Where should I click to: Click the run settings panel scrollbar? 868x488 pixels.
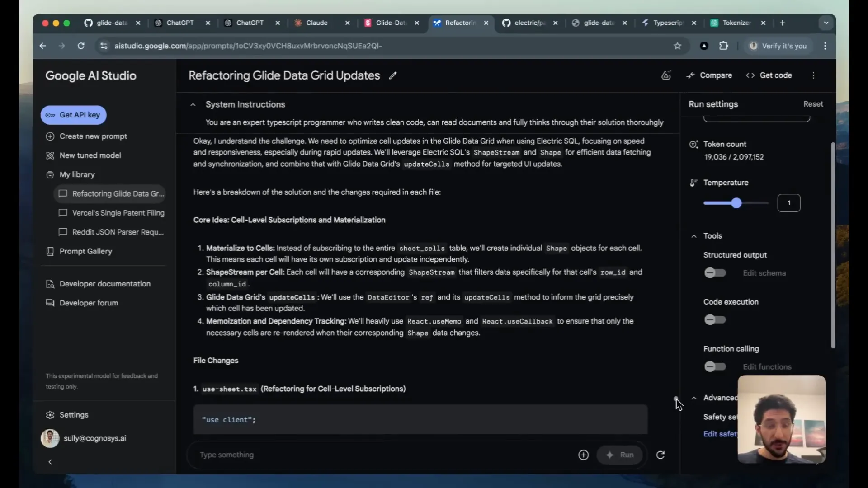[833, 245]
